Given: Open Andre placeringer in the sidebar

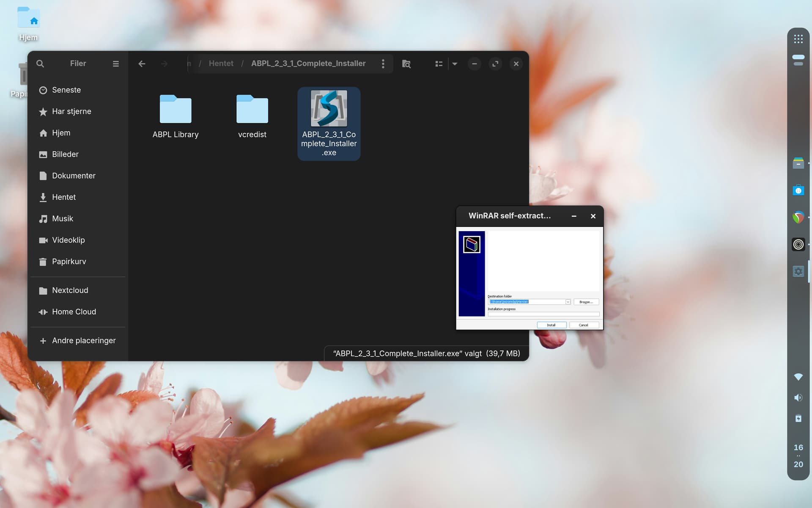Looking at the screenshot, I should coord(83,340).
